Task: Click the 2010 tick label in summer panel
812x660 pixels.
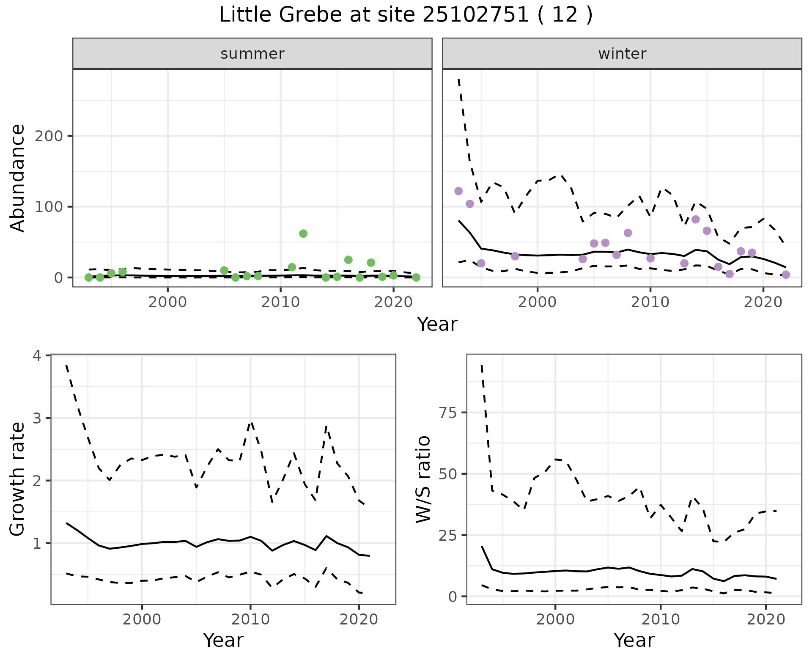Action: [280, 302]
